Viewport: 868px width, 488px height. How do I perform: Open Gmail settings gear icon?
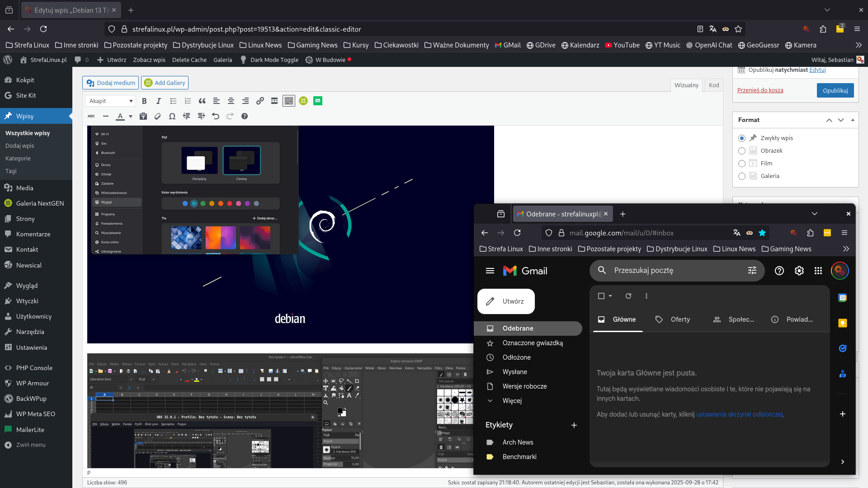(x=799, y=271)
